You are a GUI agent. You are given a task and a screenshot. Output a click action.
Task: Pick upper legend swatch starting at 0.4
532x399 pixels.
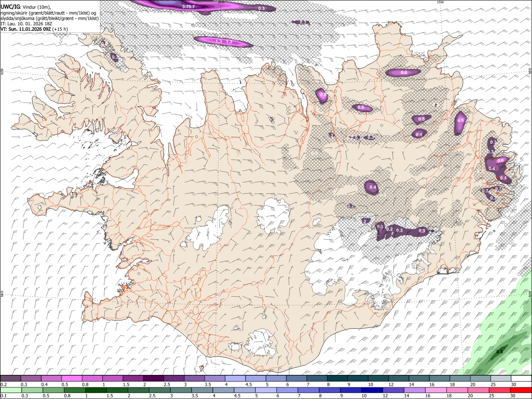click(x=51, y=379)
